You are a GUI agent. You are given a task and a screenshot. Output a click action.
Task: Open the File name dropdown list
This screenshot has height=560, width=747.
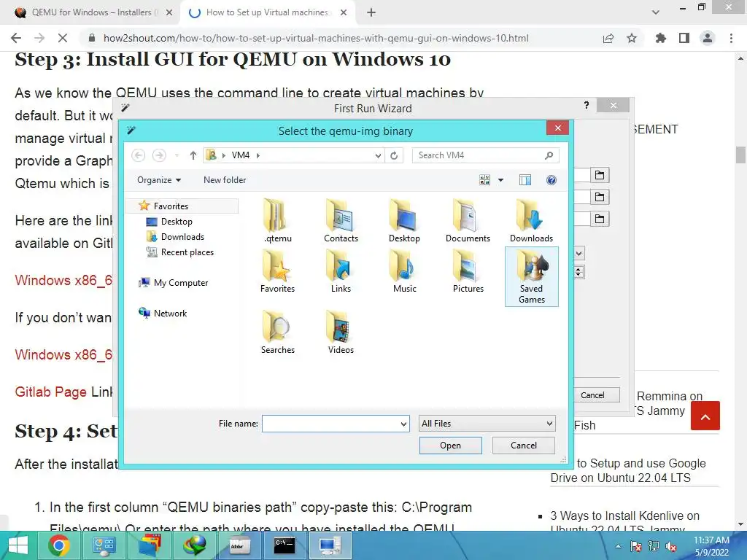click(x=403, y=424)
